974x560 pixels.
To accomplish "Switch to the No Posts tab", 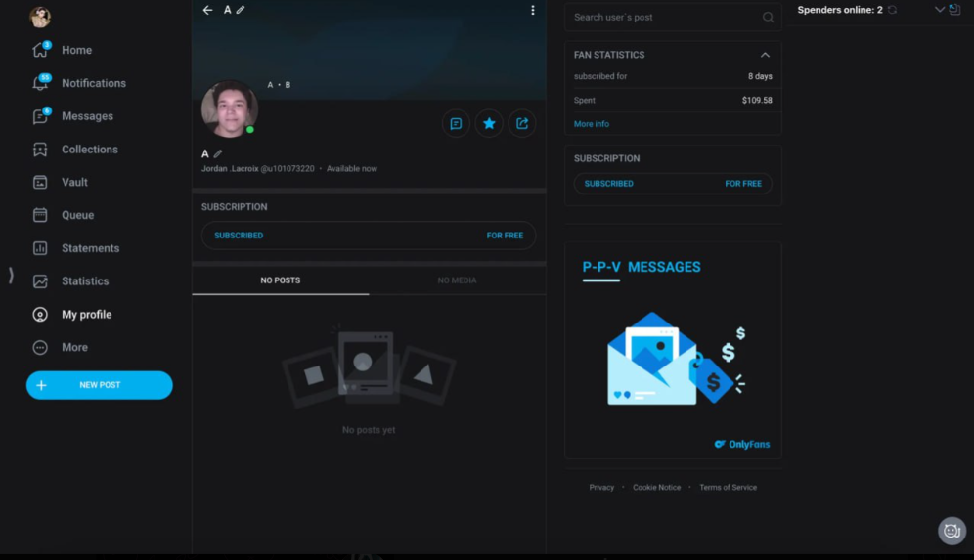I will click(280, 280).
